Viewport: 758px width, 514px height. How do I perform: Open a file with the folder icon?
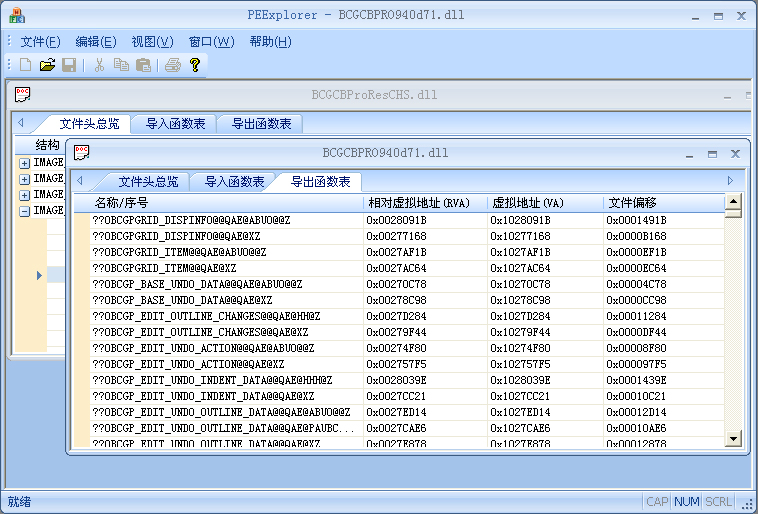coord(47,65)
